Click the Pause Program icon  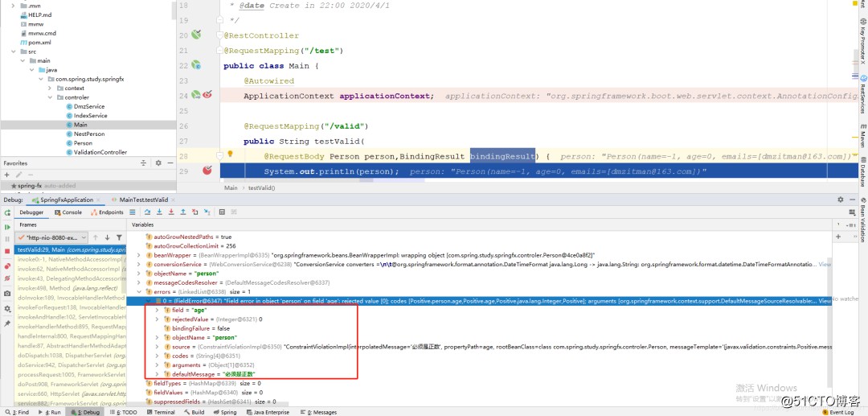(x=7, y=239)
